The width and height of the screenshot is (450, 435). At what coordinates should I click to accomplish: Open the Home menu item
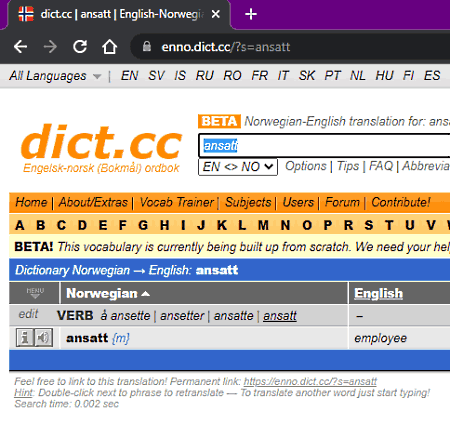pos(31,202)
